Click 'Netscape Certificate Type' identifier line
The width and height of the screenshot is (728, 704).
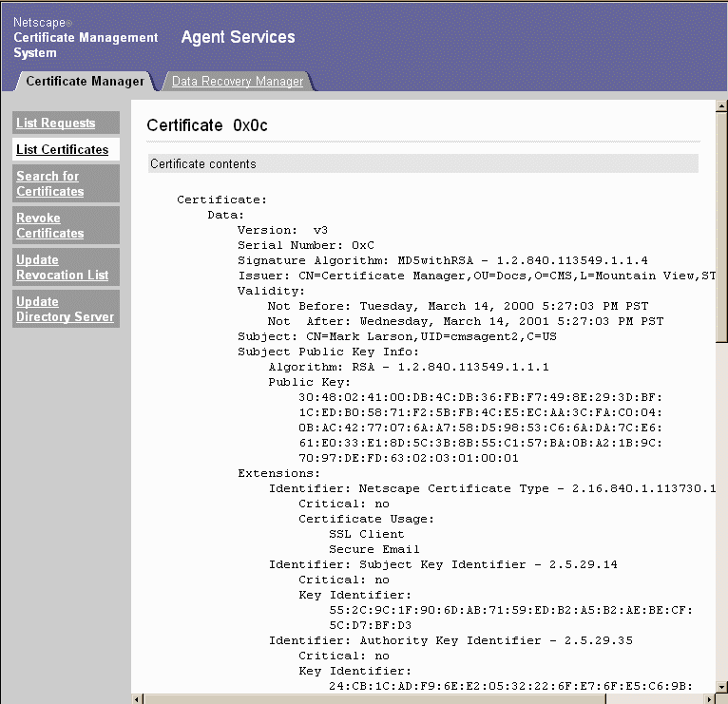pos(492,488)
